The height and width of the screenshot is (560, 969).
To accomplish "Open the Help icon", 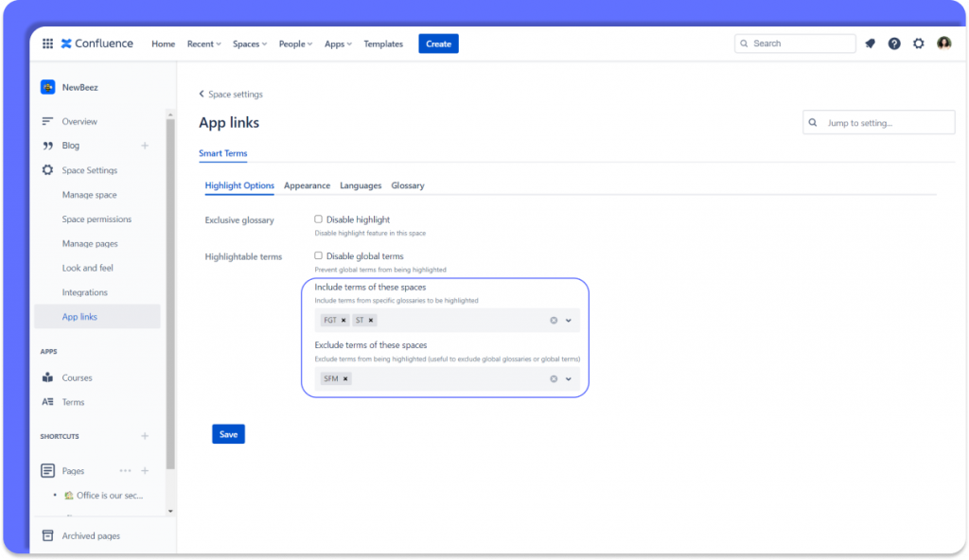I will click(x=894, y=43).
